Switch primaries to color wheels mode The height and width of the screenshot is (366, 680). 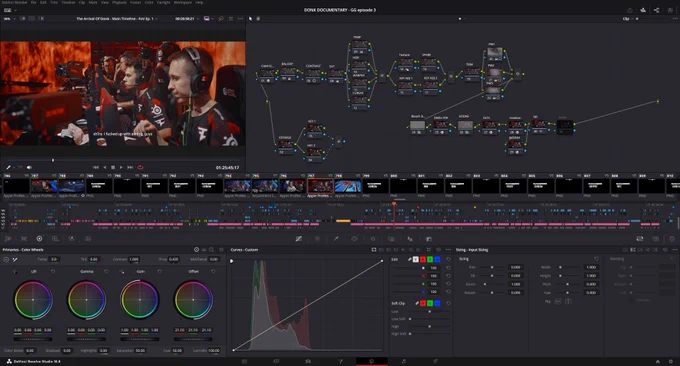[x=196, y=250]
